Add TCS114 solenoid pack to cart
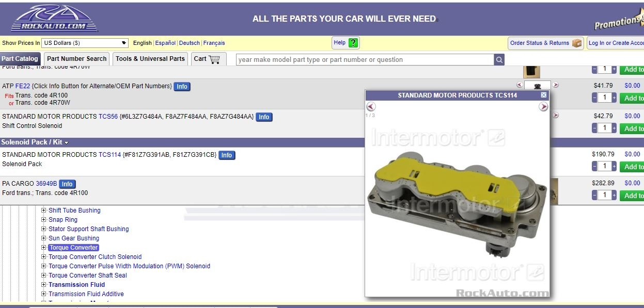The height and width of the screenshot is (308, 644). pyautogui.click(x=632, y=166)
